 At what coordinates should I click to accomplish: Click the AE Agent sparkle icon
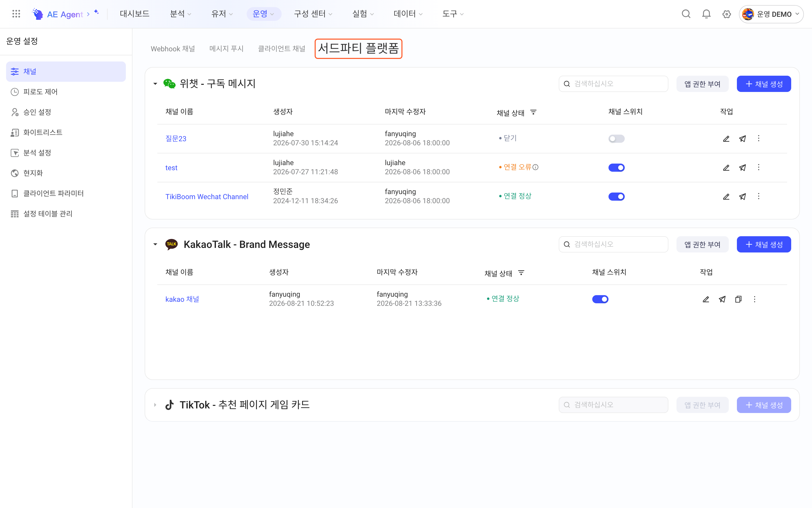pyautogui.click(x=97, y=12)
